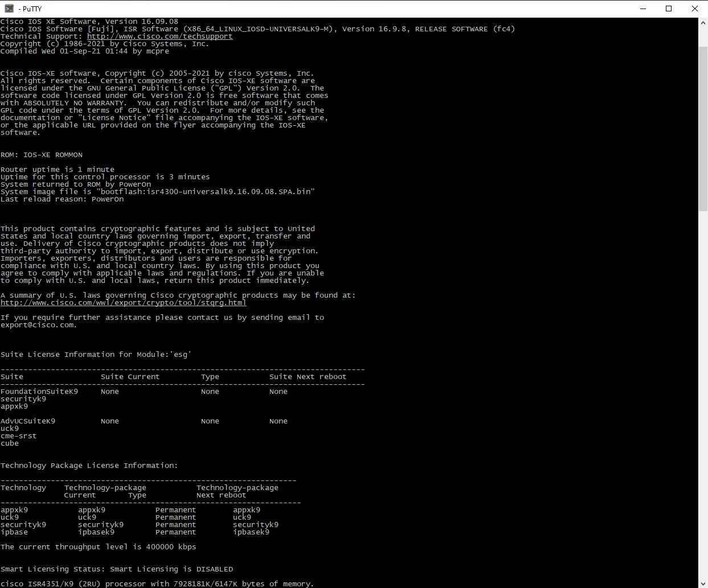This screenshot has width=708, height=588.
Task: Click the PuTTY window title text
Action: pyautogui.click(x=30, y=9)
